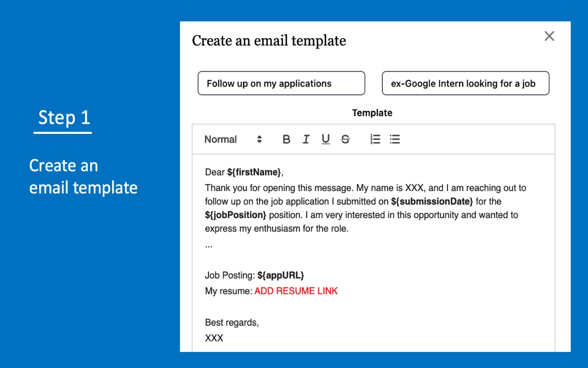Click the Best regards signature line

[232, 322]
